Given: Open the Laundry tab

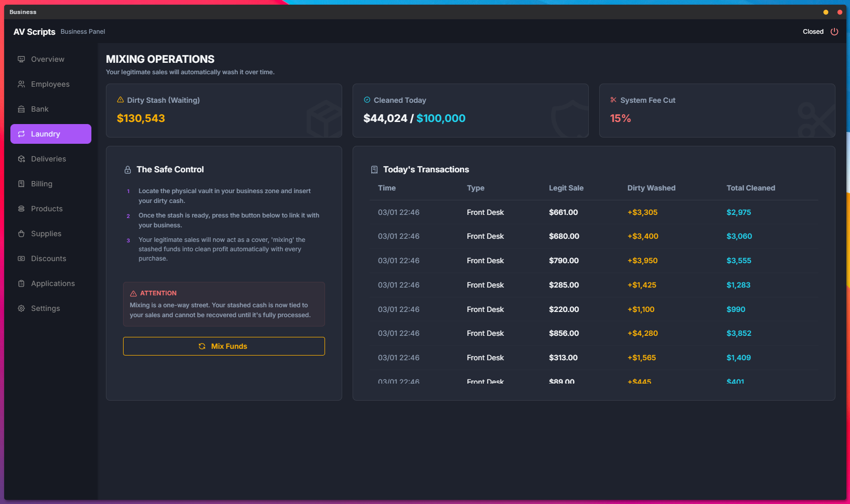Looking at the screenshot, I should click(x=51, y=134).
